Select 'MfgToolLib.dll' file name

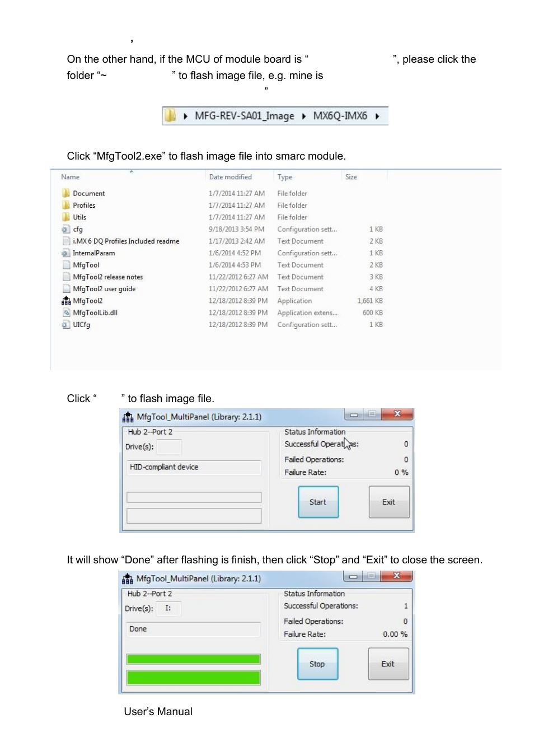tap(95, 312)
